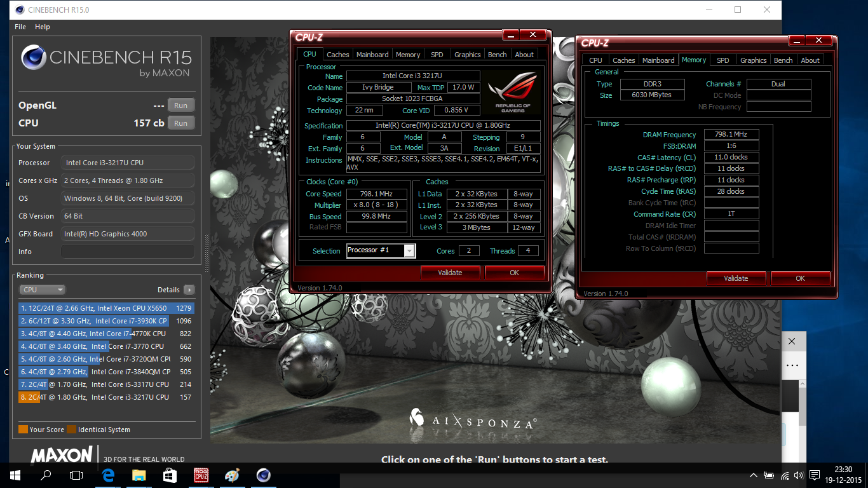Click the Info input field

click(x=128, y=252)
